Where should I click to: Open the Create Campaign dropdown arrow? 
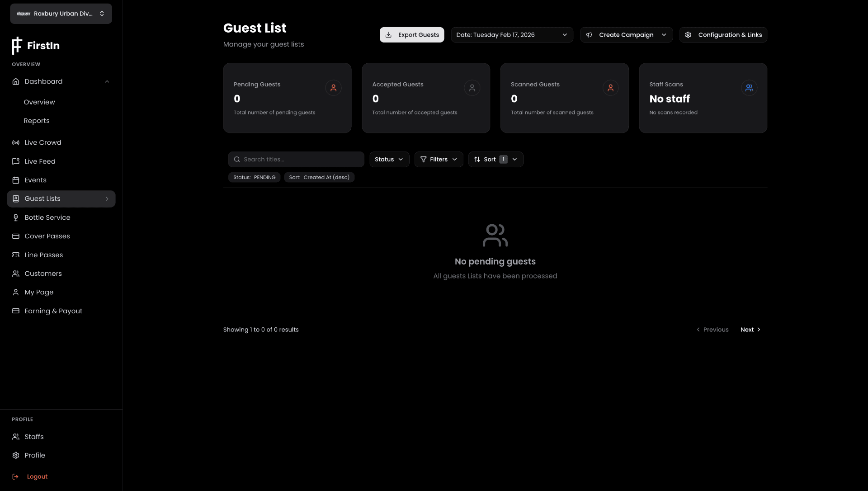[x=664, y=34]
